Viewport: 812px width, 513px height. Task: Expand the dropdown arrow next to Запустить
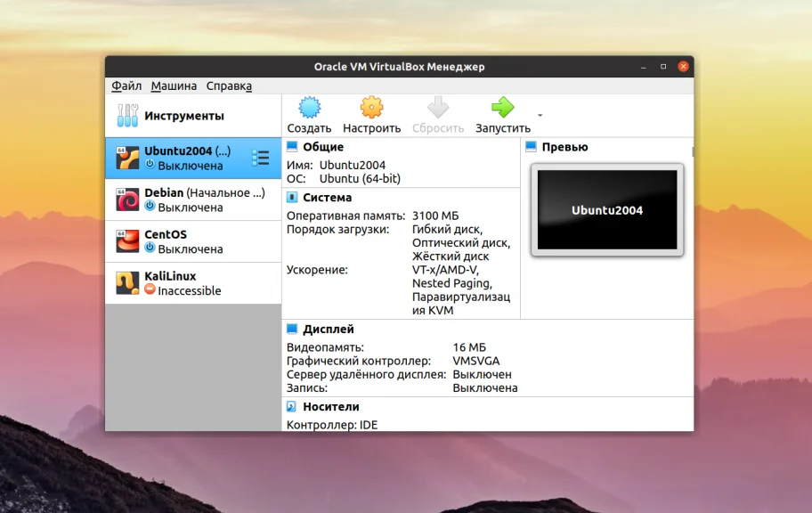pyautogui.click(x=540, y=115)
